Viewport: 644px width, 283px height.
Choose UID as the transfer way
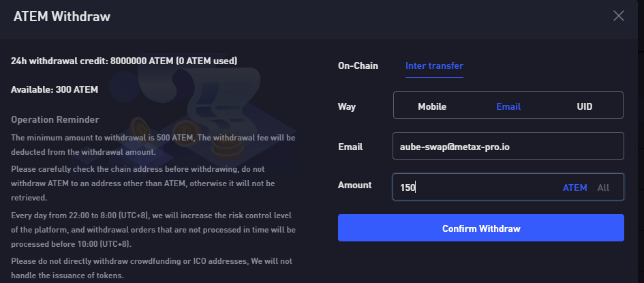(x=585, y=106)
